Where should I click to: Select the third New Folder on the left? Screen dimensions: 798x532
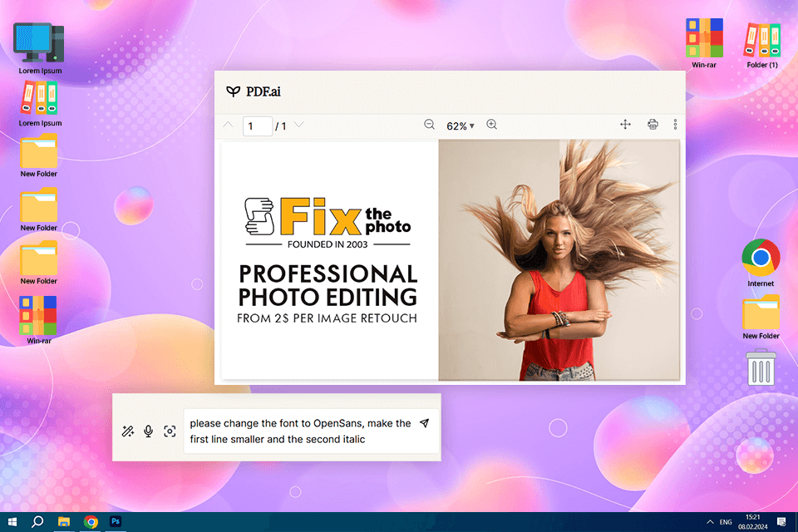click(x=39, y=264)
